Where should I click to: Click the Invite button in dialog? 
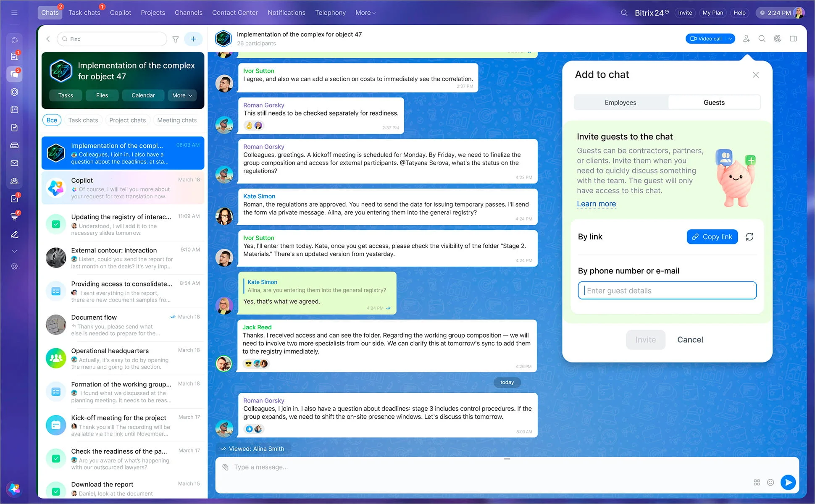pyautogui.click(x=646, y=340)
